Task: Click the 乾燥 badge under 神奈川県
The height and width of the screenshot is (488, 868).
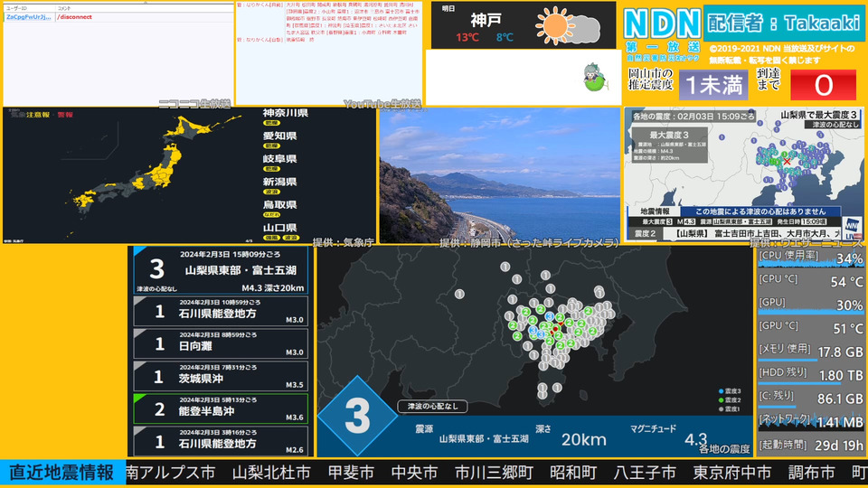Action: click(x=270, y=123)
